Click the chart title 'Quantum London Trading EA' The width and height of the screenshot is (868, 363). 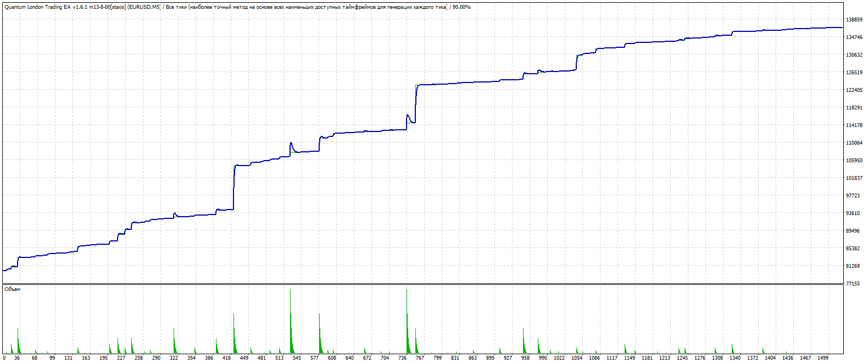[x=38, y=7]
